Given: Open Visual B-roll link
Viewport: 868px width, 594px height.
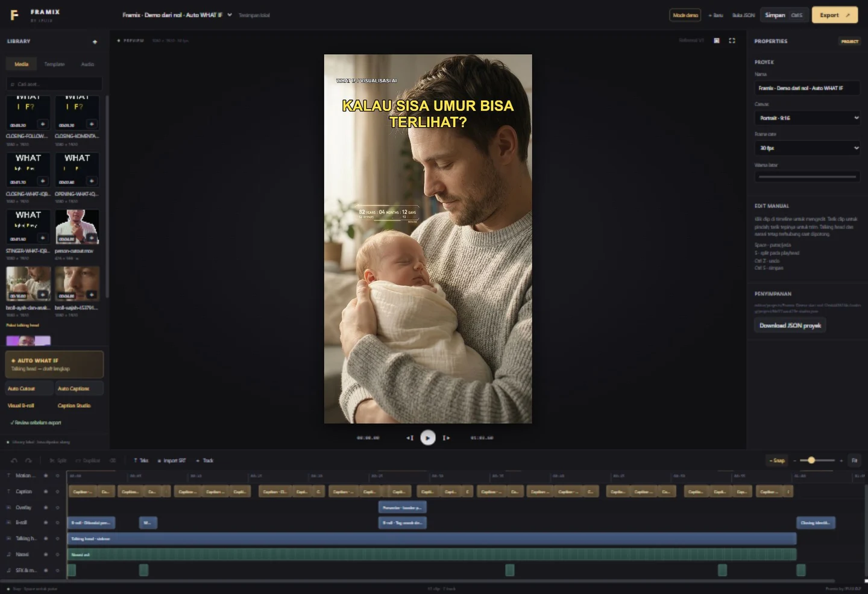Looking at the screenshot, I should coord(21,405).
